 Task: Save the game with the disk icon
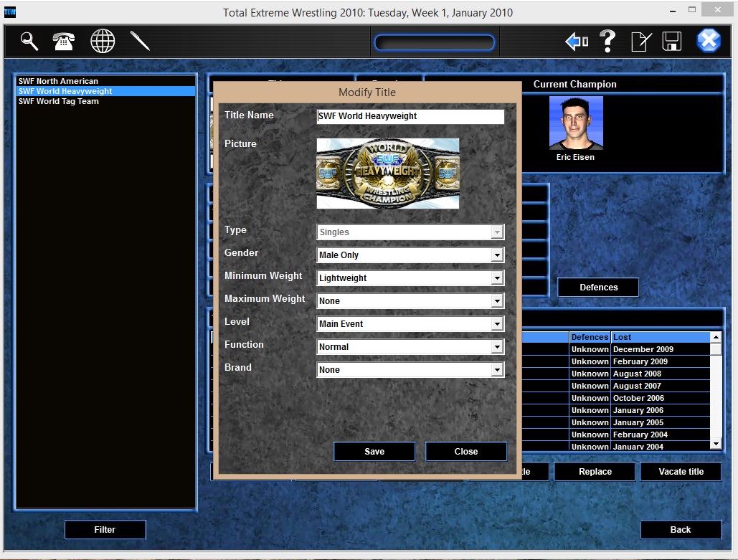(672, 41)
